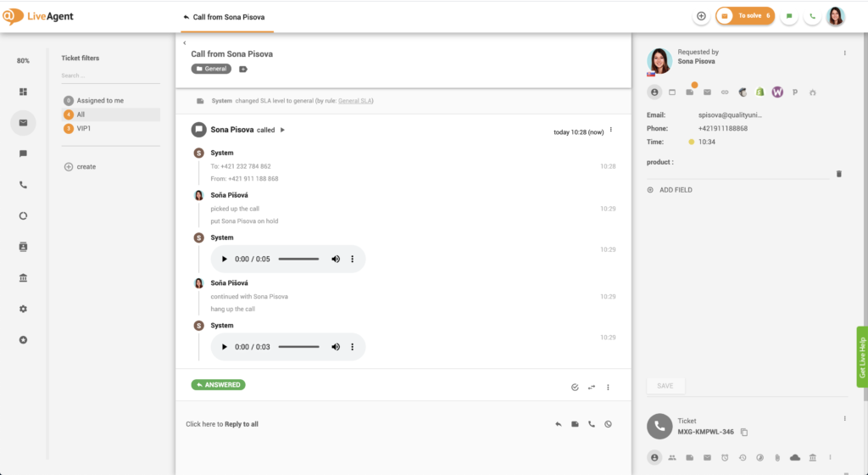Open the To solve dropdown button
The height and width of the screenshot is (475, 868).
745,16
